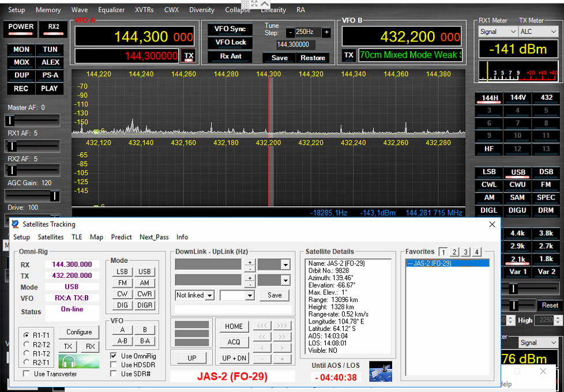The height and width of the screenshot is (392, 564).
Task: Enable the Use OmniRig checkbox
Action: [114, 356]
